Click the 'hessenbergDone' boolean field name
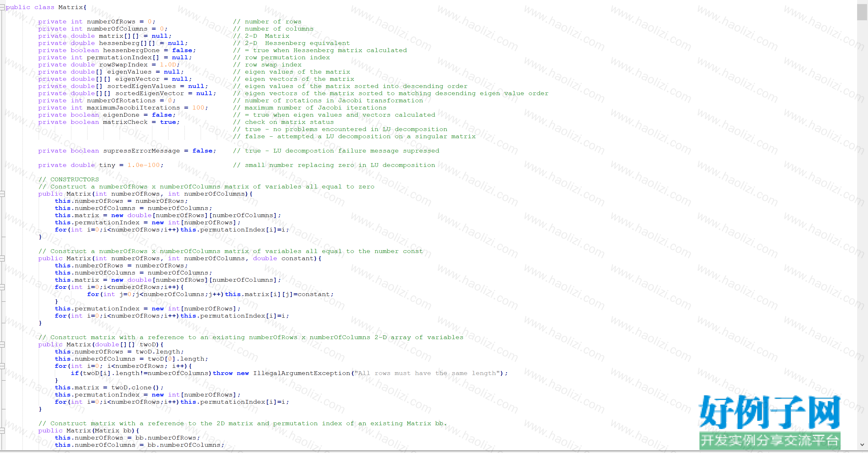 click(x=131, y=50)
